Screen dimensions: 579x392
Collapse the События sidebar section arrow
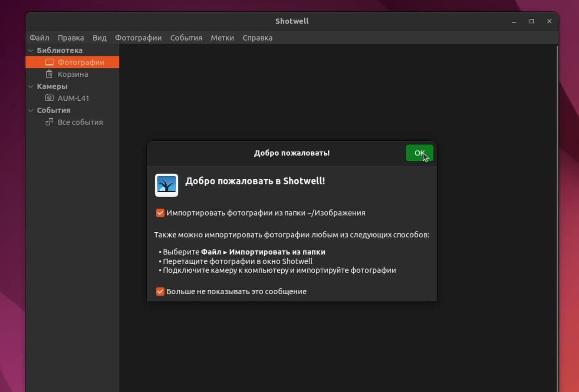coord(31,110)
